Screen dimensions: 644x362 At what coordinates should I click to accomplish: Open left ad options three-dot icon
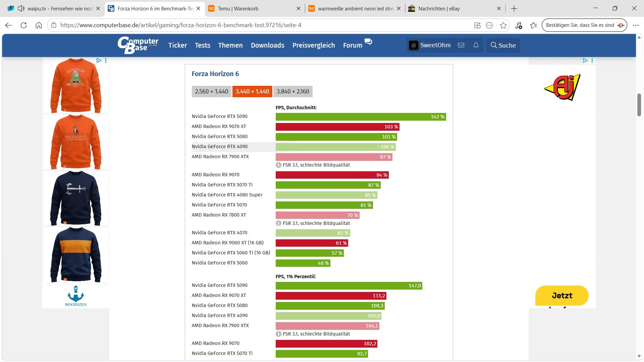tap(106, 60)
